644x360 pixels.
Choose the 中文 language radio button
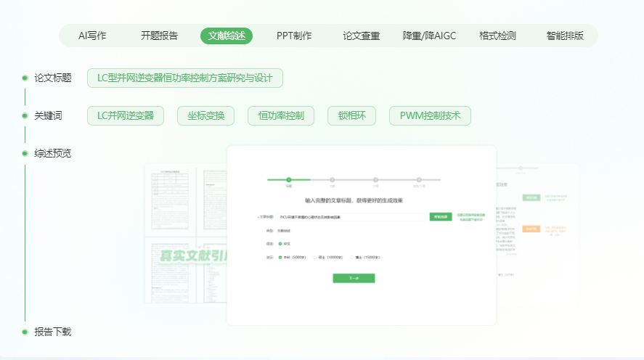(x=280, y=243)
